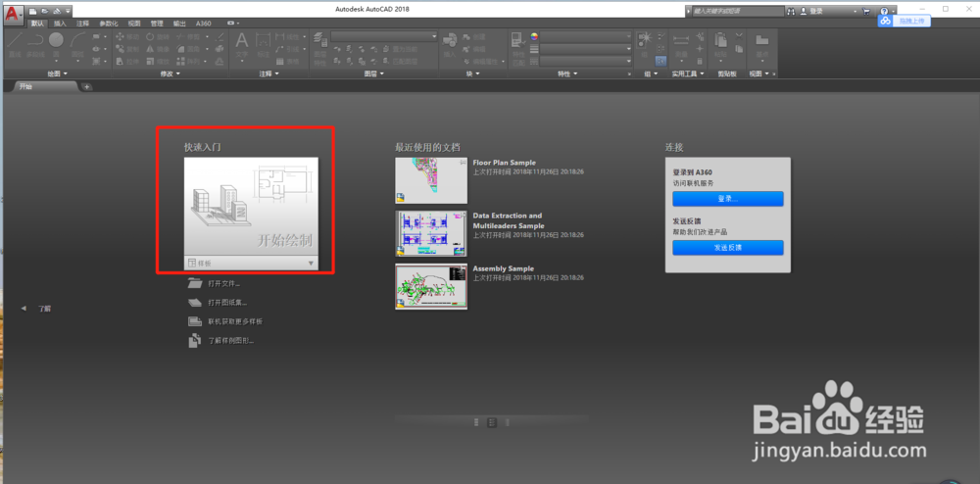
Task: Select the 缩放 scale tool
Action: (x=158, y=61)
